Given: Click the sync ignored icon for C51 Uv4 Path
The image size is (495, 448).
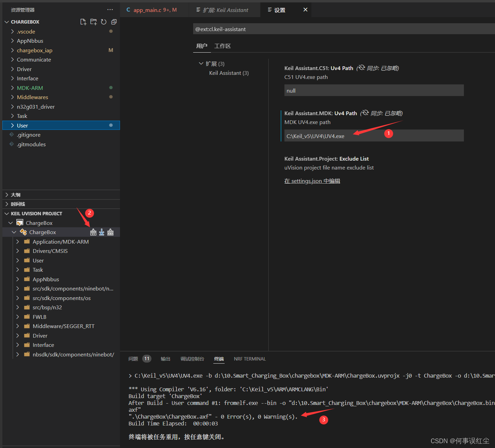Looking at the screenshot, I should pyautogui.click(x=361, y=68).
